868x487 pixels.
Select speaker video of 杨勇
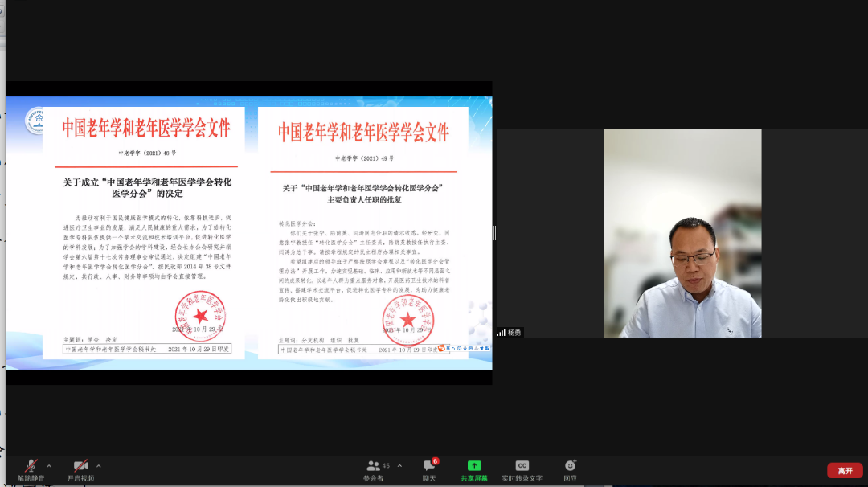[x=682, y=233]
